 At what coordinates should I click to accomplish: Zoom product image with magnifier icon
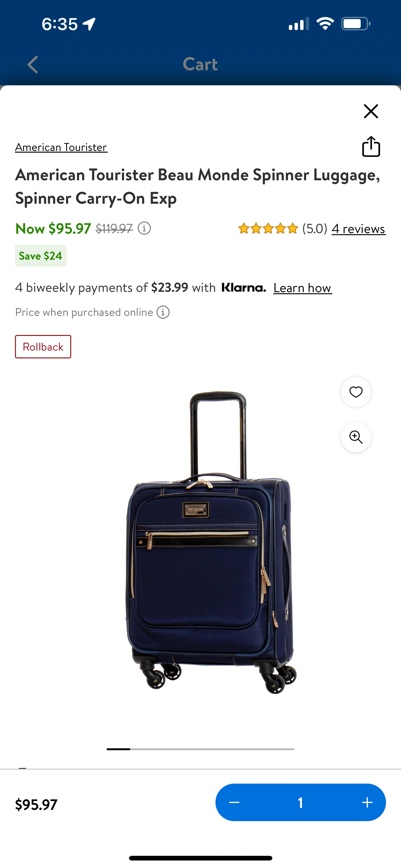click(x=356, y=437)
